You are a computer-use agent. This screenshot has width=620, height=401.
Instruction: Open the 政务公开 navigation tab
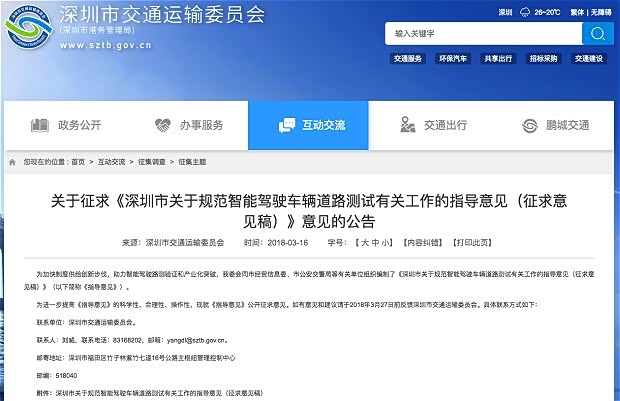coord(66,125)
